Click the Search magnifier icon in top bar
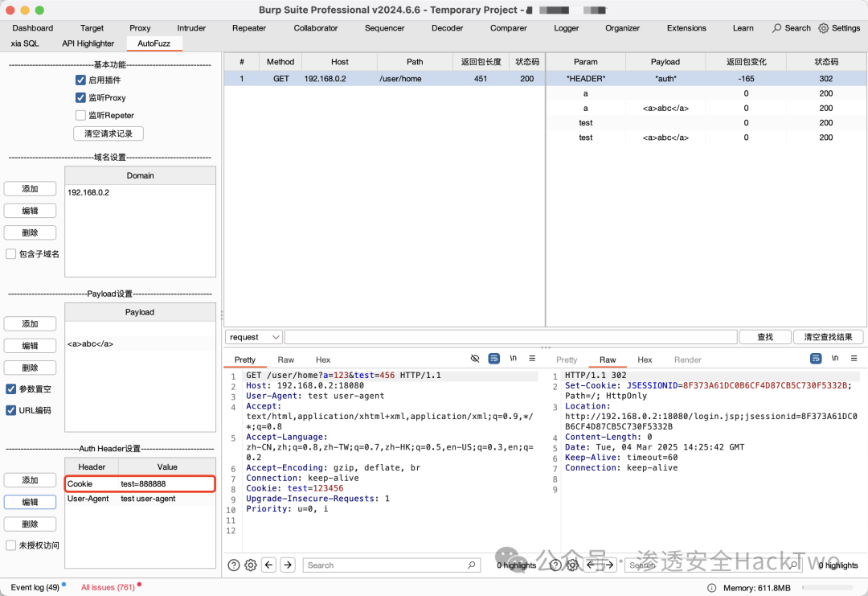Image resolution: width=868 pixels, height=596 pixels. click(777, 27)
